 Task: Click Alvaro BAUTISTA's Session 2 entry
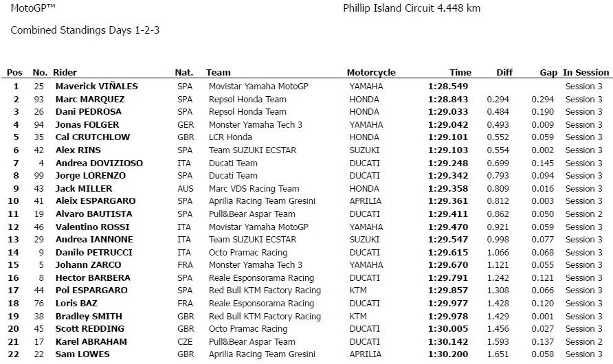[x=583, y=214]
